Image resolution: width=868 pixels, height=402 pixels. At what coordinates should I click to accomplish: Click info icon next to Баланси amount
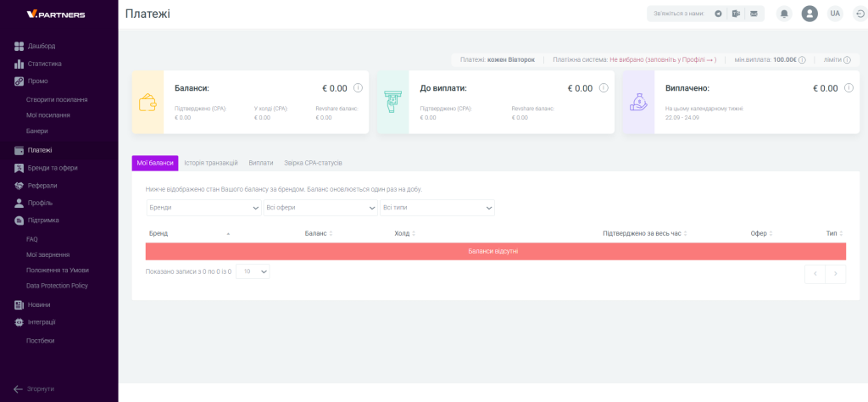(x=358, y=88)
